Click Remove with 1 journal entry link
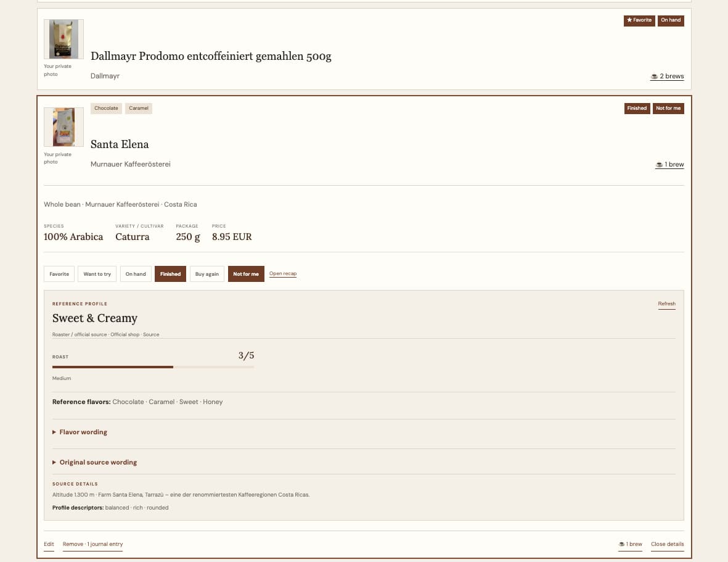This screenshot has height=562, width=728. (93, 544)
